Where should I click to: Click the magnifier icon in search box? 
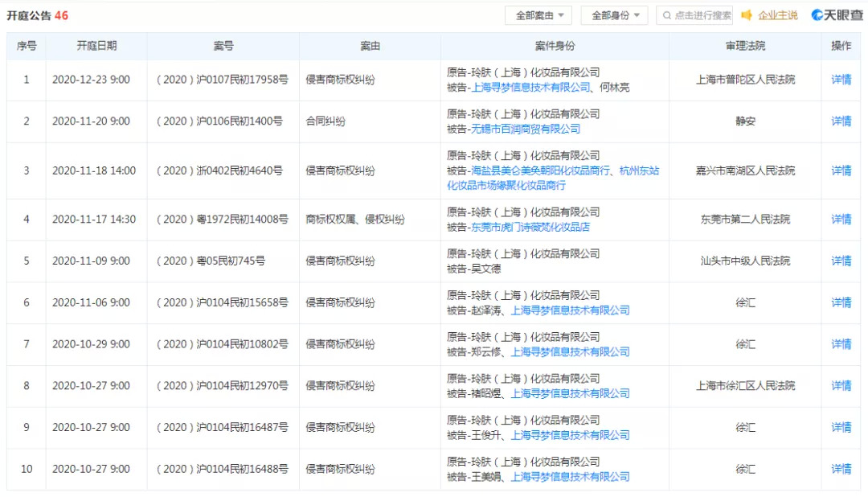(667, 15)
